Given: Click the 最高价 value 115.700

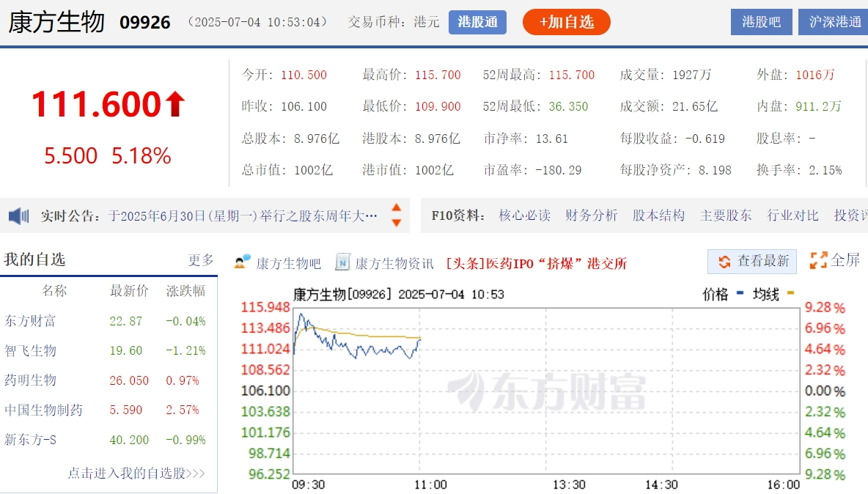Looking at the screenshot, I should click(x=438, y=75).
